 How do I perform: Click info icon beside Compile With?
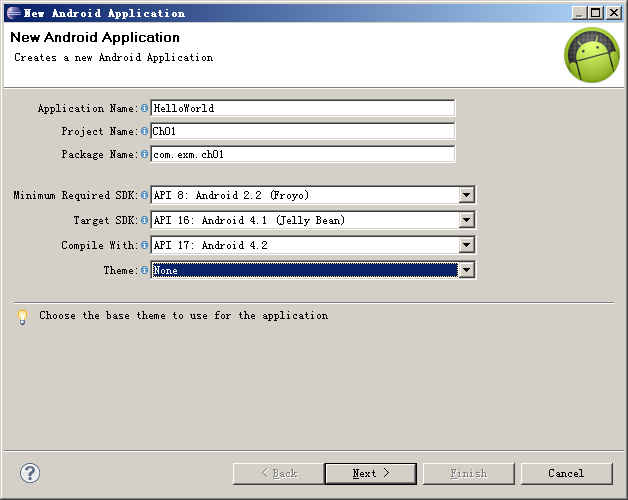[144, 245]
